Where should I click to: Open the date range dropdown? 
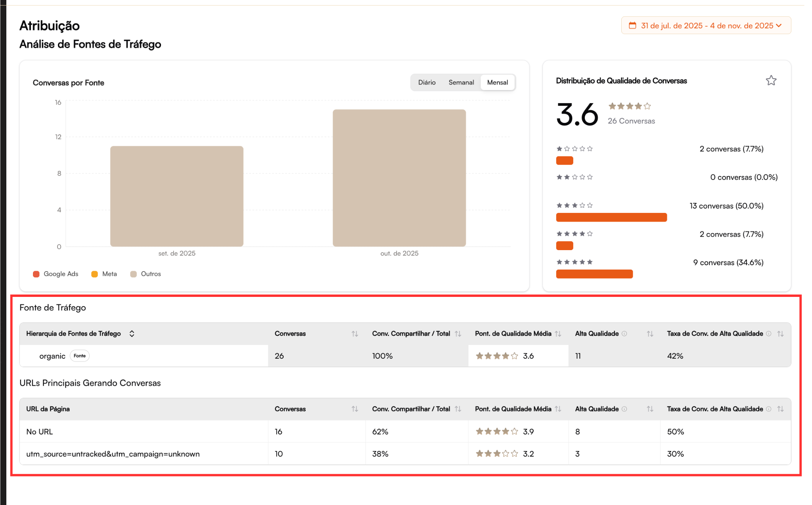pos(706,25)
